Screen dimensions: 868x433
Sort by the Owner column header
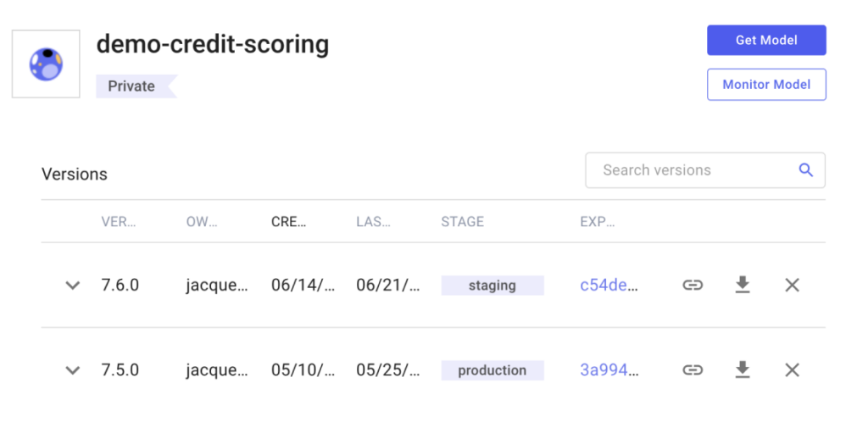[x=202, y=222]
